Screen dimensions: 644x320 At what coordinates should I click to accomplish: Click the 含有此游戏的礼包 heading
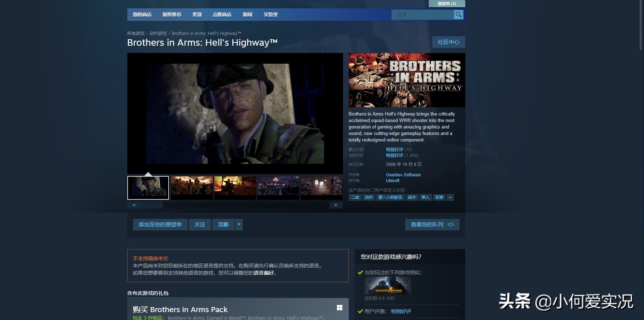148,293
